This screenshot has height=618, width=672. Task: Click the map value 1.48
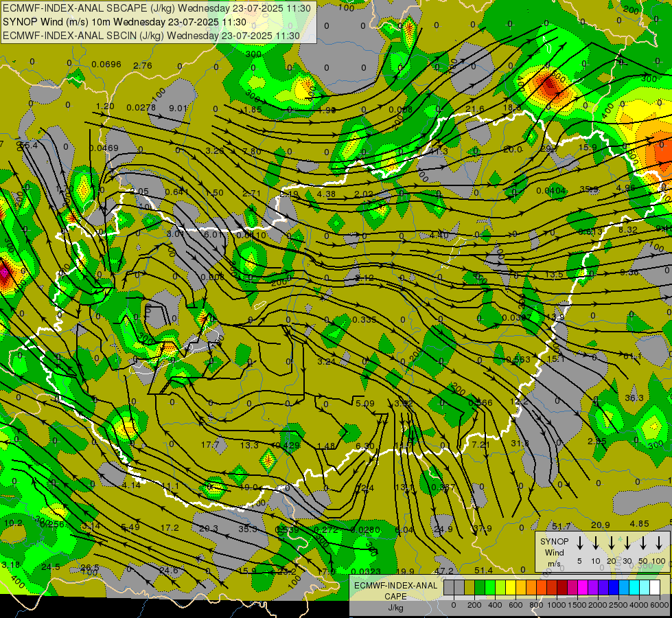[x=326, y=446]
